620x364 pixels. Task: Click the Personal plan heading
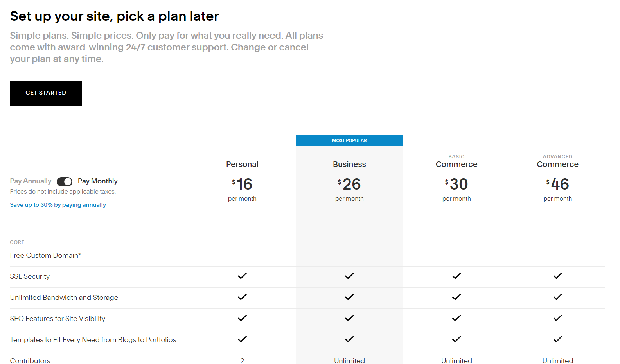[242, 164]
